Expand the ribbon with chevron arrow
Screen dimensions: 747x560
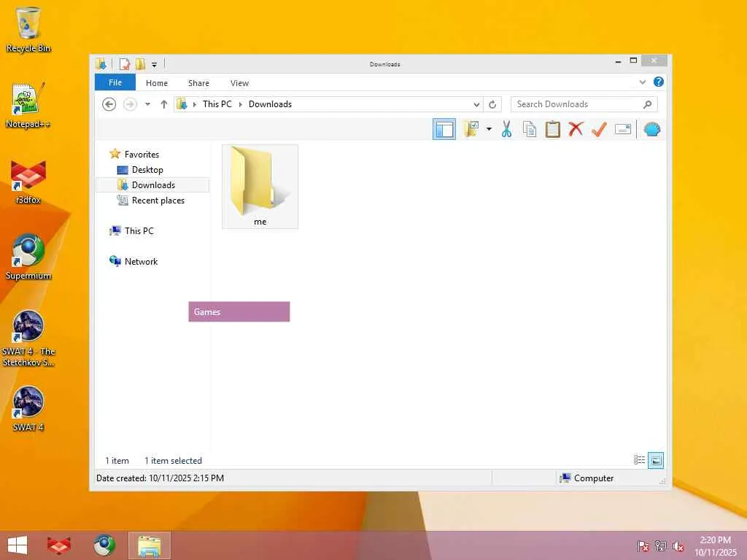click(643, 82)
